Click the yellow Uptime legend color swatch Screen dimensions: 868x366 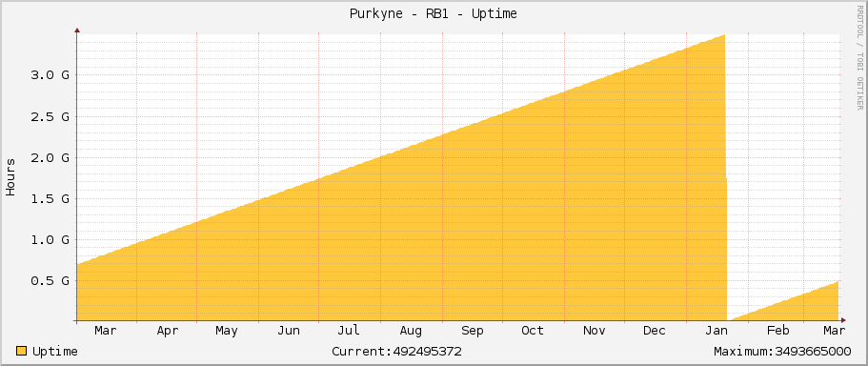pos(22,351)
